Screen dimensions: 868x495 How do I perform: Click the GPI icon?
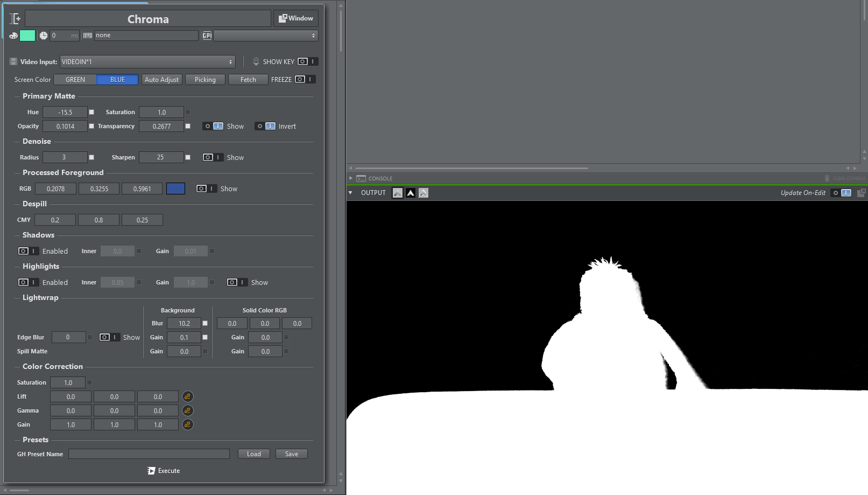[207, 36]
